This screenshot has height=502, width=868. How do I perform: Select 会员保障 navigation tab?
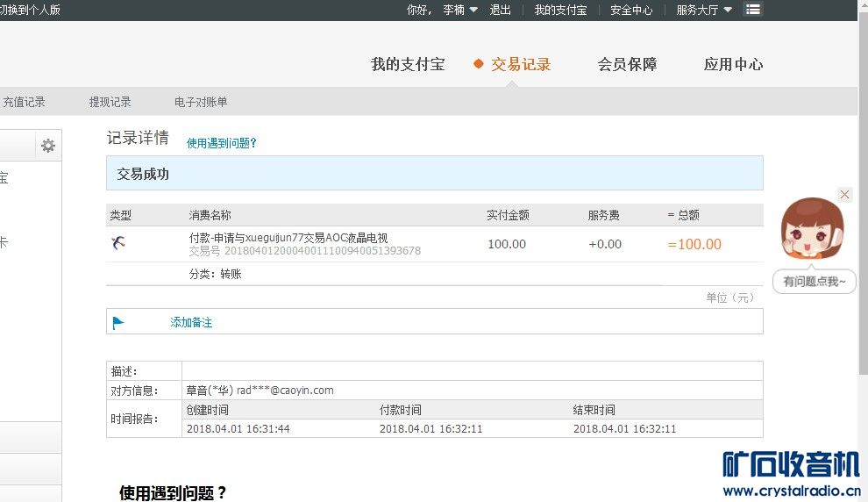click(627, 64)
